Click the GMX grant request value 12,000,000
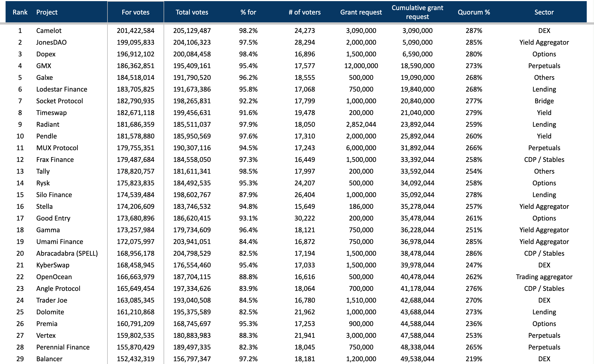594x364 pixels. pyautogui.click(x=361, y=66)
